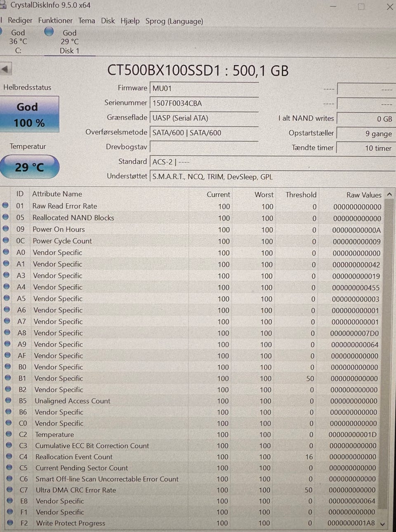Minimize the CrystalDiskInfo window

point(333,7)
